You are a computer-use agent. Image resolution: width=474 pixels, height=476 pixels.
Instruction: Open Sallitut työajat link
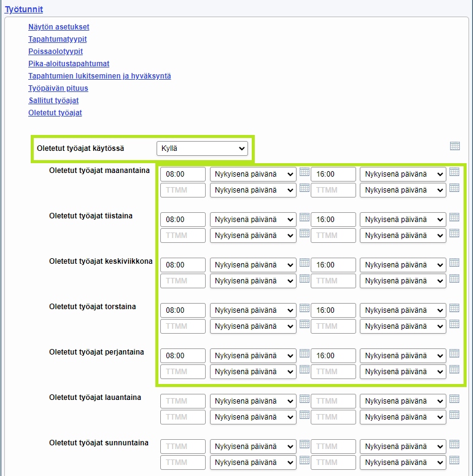(x=53, y=101)
